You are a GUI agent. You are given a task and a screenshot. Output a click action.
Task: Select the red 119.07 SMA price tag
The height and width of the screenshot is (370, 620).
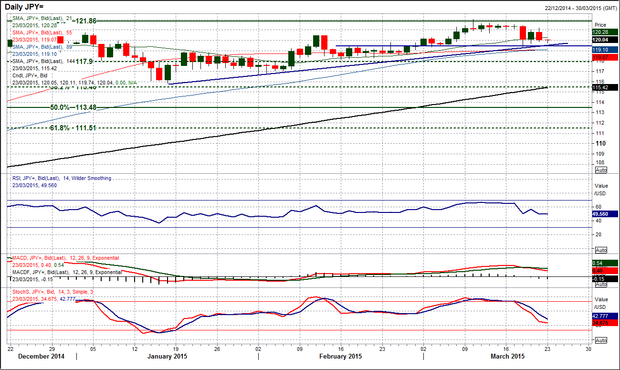point(605,58)
